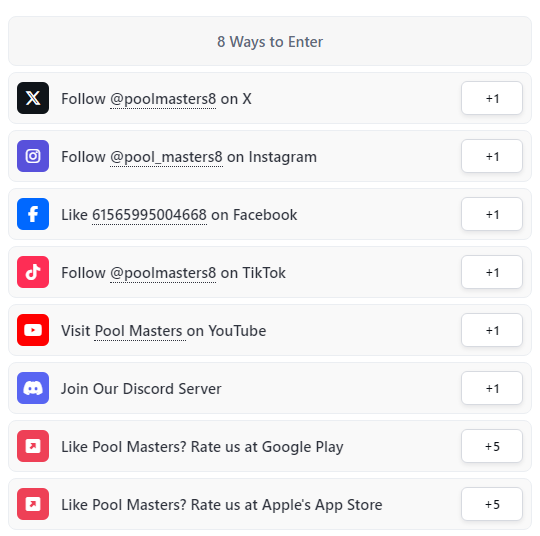This screenshot has width=540, height=536.
Task: Open the @pool_masters8 Instagram handle link
Action: (166, 157)
